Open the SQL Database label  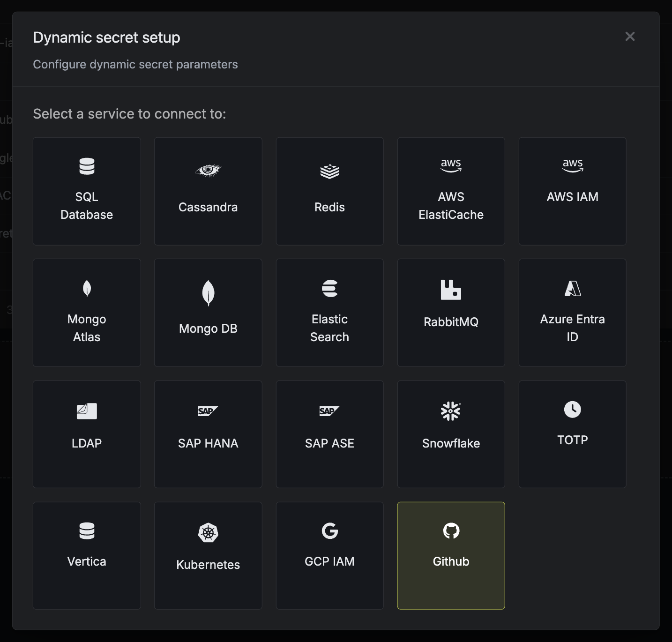[x=87, y=206]
